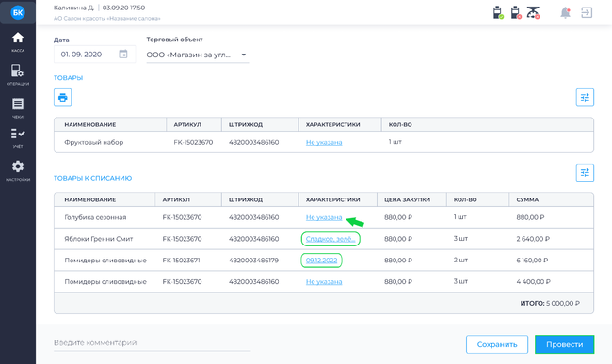Open characteristics link for Яблоки Гренни Смит
612x364 pixels.
tap(330, 239)
